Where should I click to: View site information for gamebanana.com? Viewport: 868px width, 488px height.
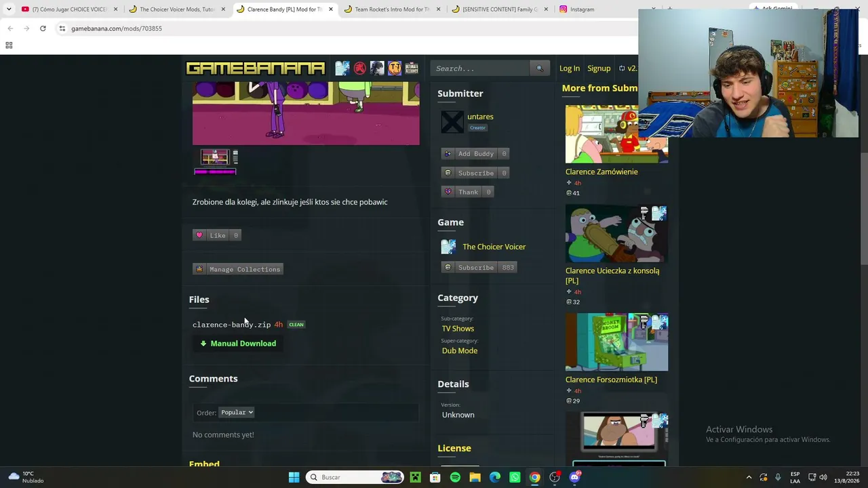click(62, 28)
